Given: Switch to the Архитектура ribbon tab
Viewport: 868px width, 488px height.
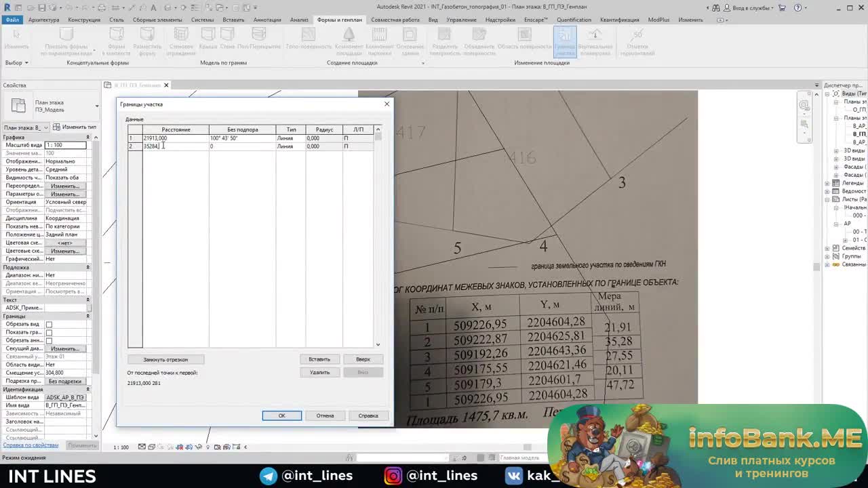Looking at the screenshot, I should point(43,20).
